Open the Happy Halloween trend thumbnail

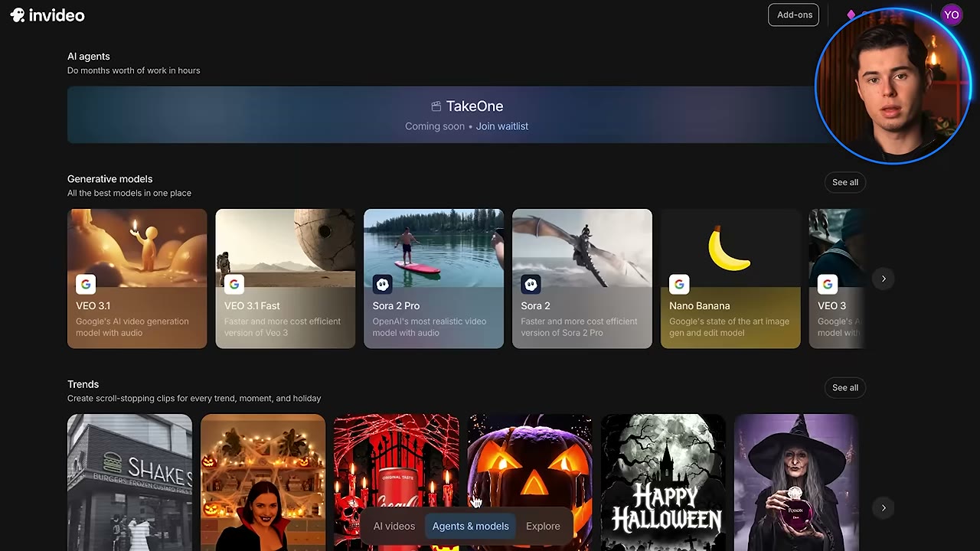663,482
